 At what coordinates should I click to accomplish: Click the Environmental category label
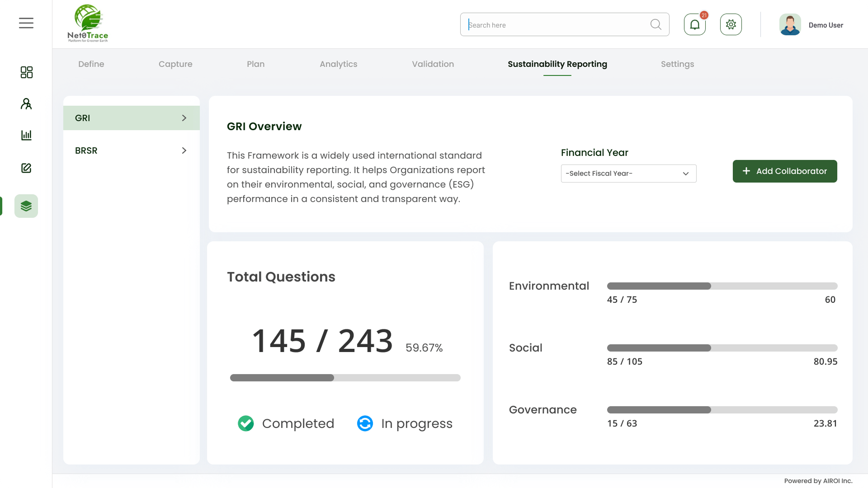549,286
